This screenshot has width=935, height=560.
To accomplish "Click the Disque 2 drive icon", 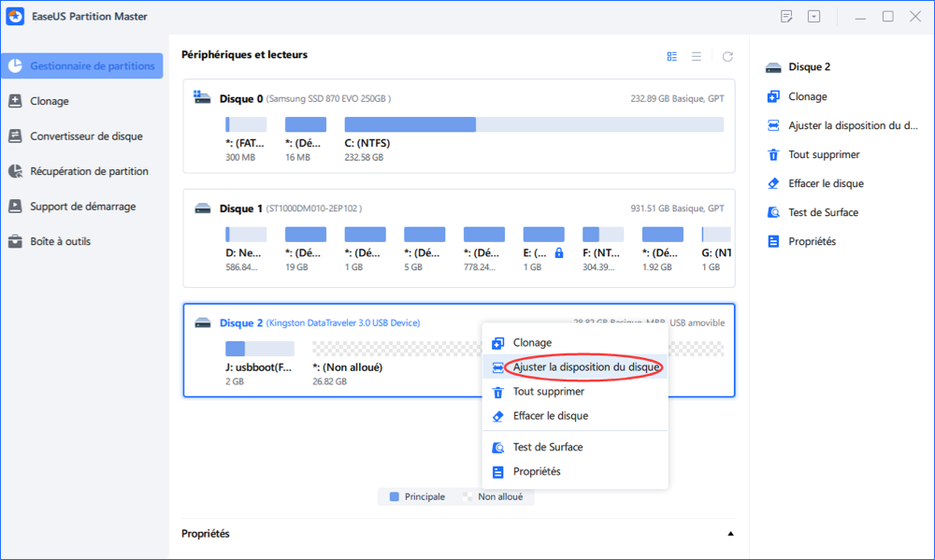I will (203, 323).
